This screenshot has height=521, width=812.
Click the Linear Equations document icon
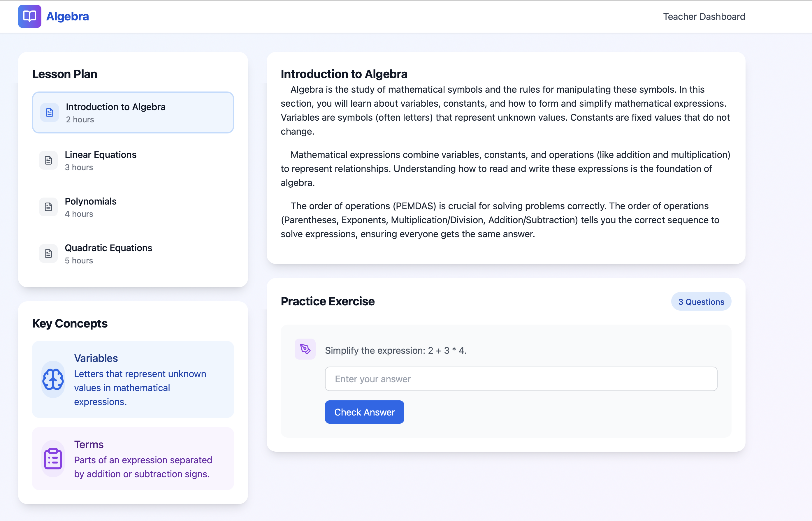point(48,160)
